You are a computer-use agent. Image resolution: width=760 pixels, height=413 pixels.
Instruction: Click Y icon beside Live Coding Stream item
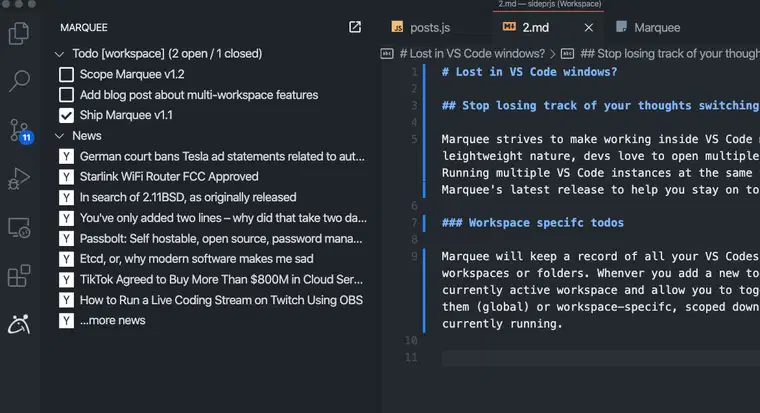(66, 300)
